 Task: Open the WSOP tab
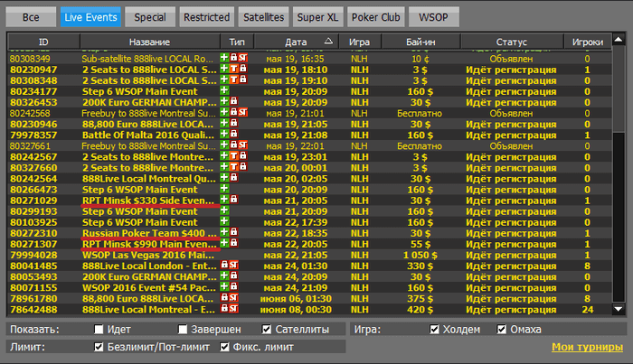[432, 15]
